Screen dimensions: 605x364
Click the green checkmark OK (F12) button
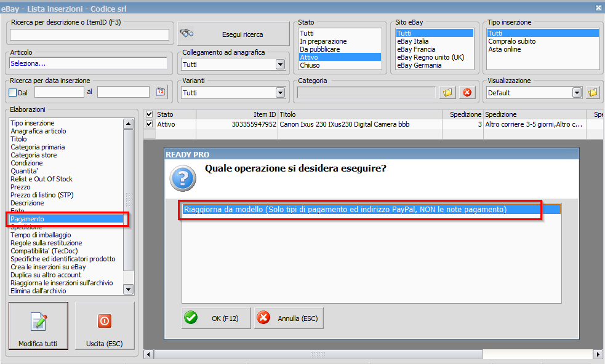point(216,318)
